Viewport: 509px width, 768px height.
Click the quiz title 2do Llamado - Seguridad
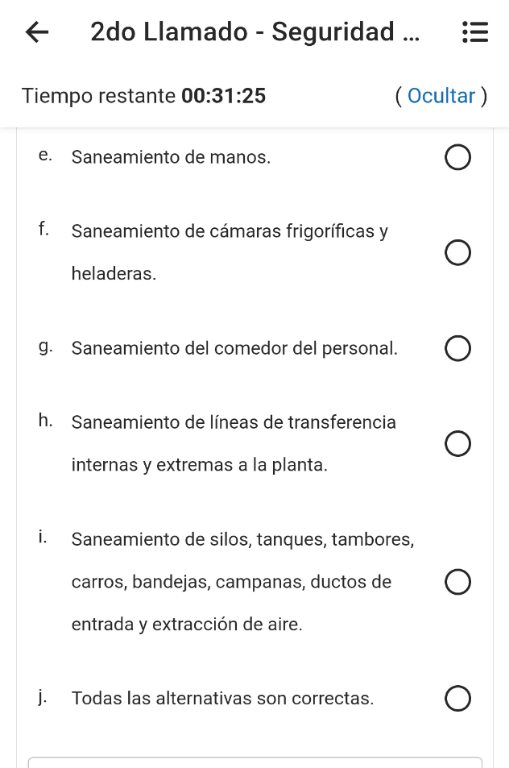coord(255,32)
